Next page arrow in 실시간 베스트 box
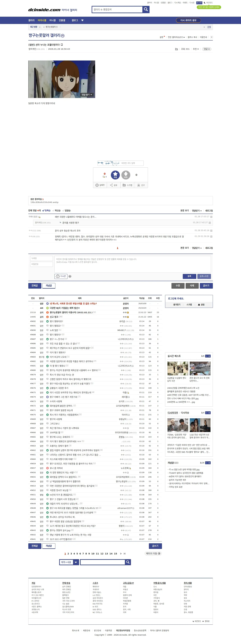241x644 pixels. (209, 356)
